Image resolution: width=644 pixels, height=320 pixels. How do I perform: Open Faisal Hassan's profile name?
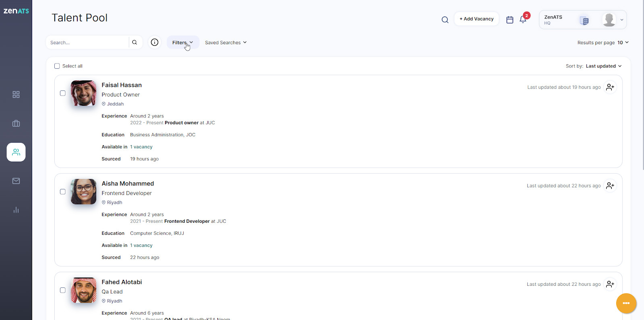click(x=122, y=85)
